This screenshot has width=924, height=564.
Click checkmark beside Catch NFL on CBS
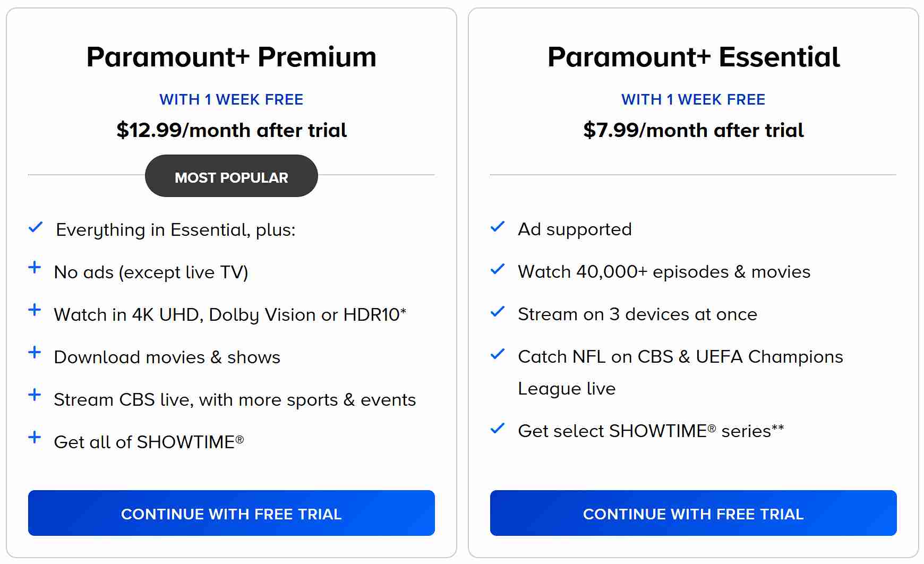click(498, 354)
